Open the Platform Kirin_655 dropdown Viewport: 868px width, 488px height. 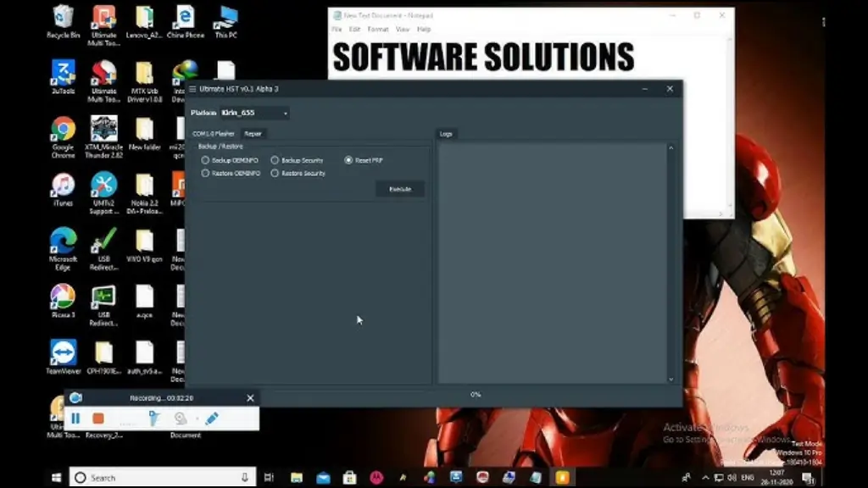tap(254, 113)
